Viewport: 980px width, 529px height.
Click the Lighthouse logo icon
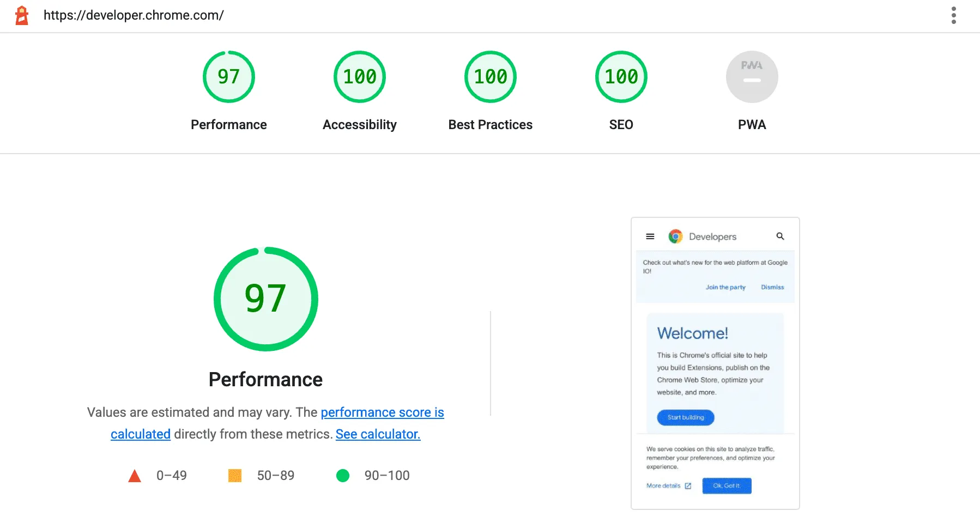[x=22, y=15]
